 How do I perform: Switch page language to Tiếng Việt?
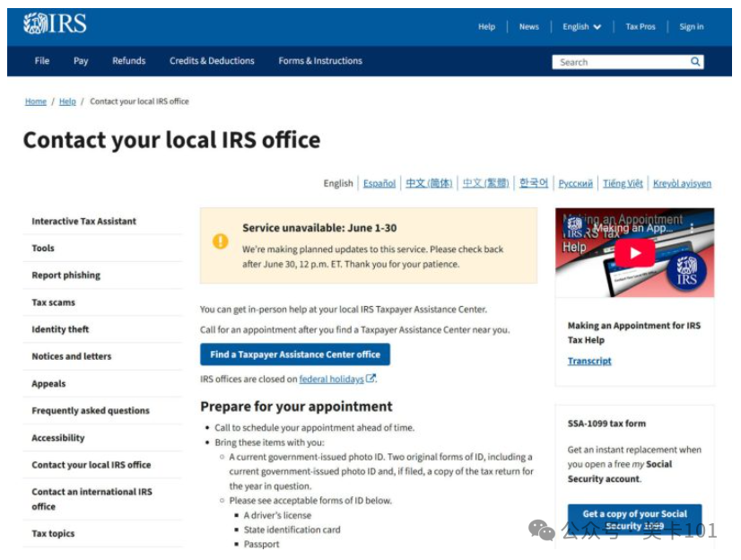click(x=623, y=183)
